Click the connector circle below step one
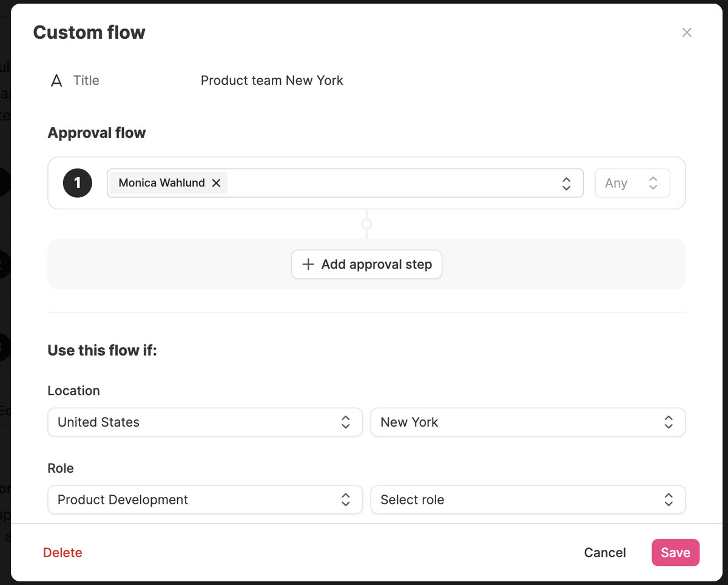 tap(366, 224)
